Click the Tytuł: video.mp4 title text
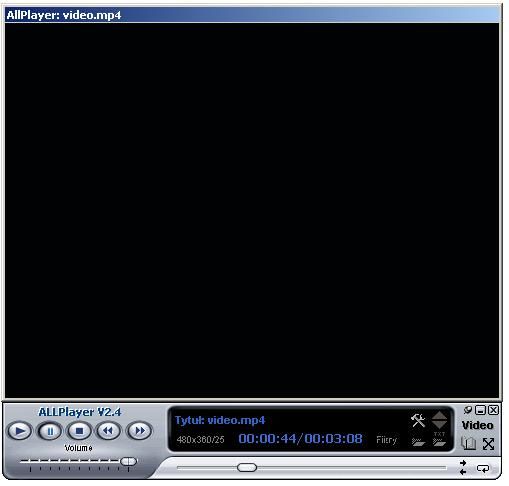Screen dimensions: 509x486 point(220,420)
